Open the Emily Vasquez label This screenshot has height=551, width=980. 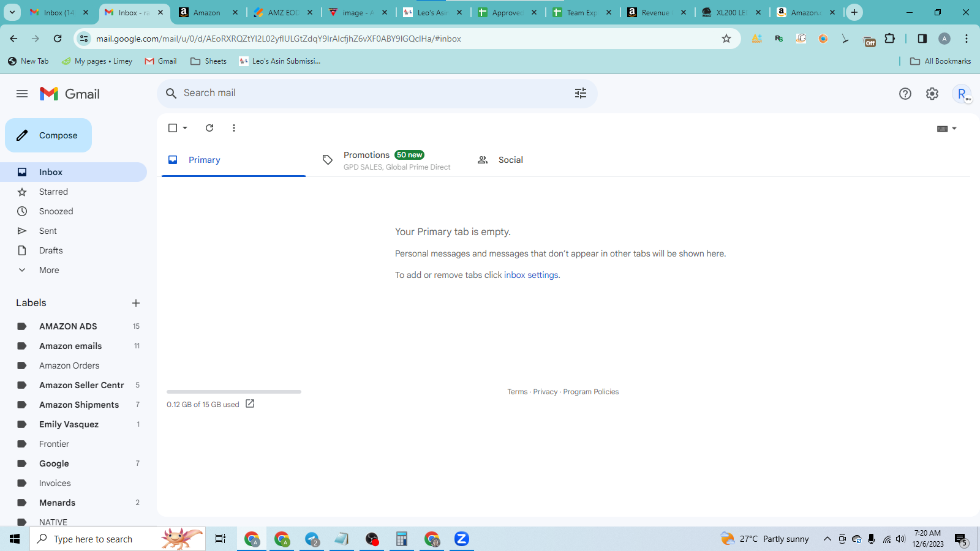pyautogui.click(x=73, y=424)
